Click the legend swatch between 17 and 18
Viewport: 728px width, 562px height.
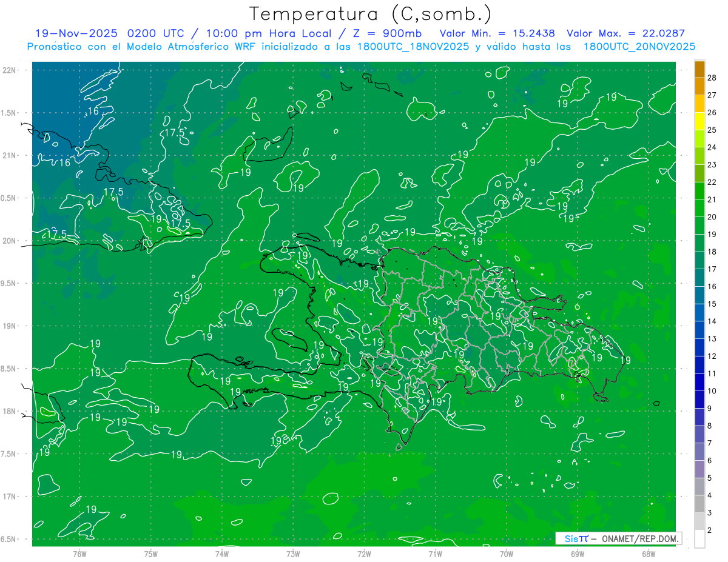click(x=699, y=261)
